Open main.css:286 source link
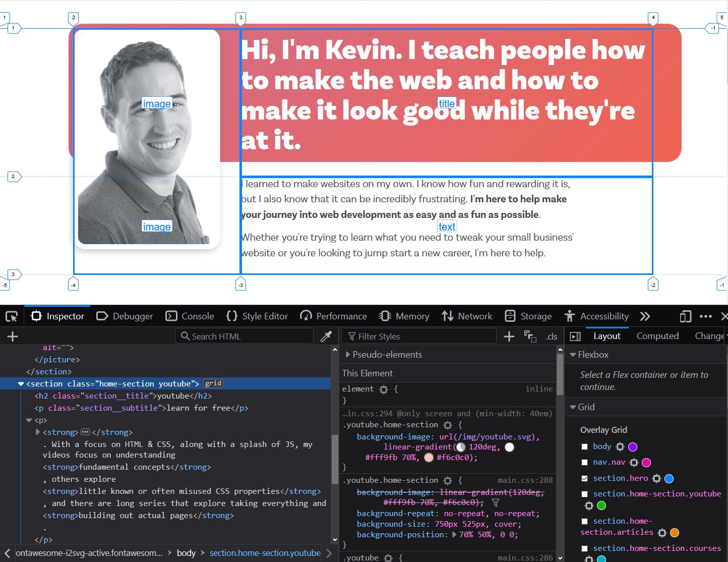 click(525, 557)
